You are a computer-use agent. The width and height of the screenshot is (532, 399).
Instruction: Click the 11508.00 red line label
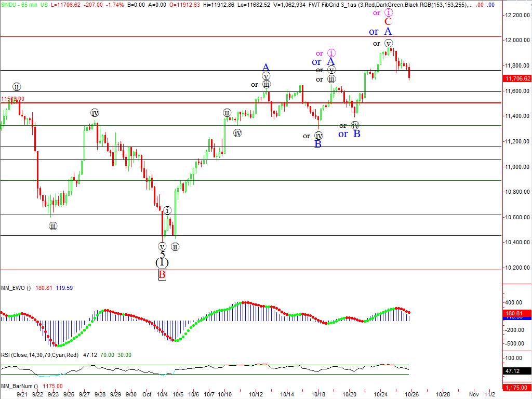coord(12,99)
